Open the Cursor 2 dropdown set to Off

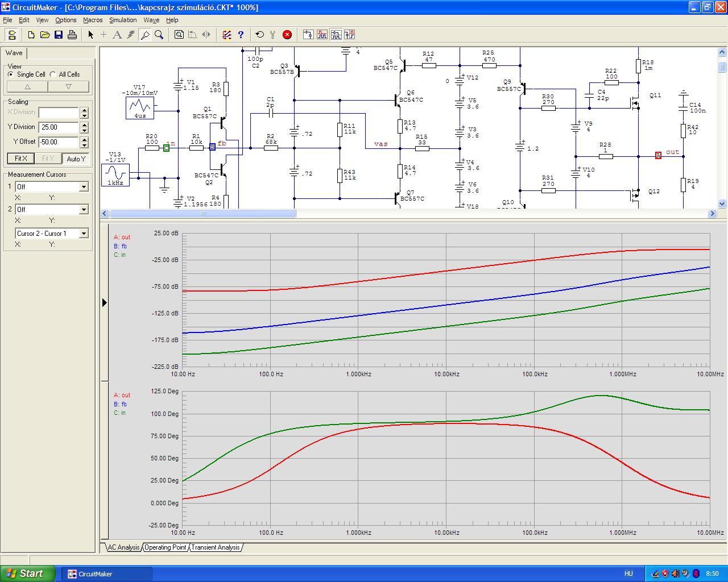[x=51, y=209]
